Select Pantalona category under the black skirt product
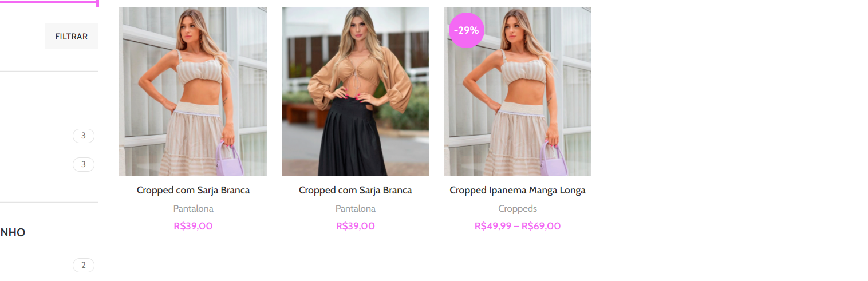868x281 pixels. click(x=355, y=209)
